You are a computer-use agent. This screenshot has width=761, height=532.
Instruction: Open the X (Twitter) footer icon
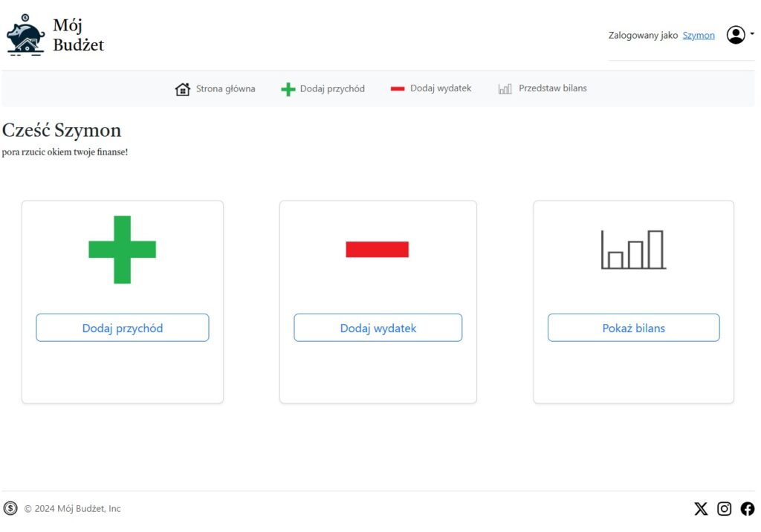701,509
